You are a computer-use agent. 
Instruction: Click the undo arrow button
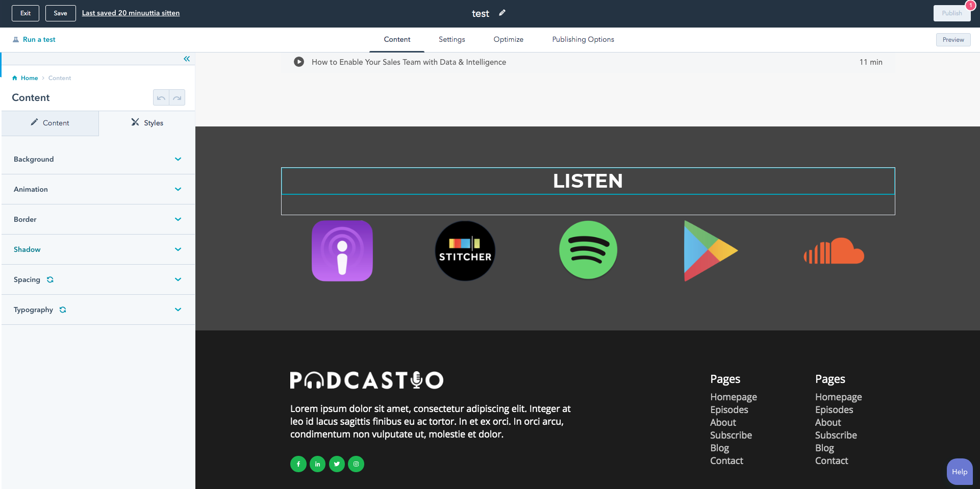[161, 97]
